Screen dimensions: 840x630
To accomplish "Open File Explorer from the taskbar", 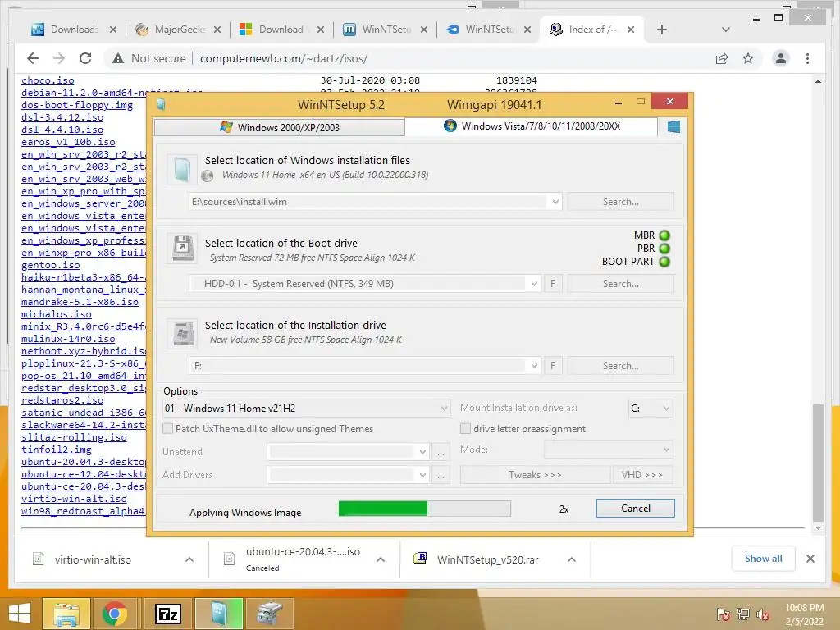I will coord(66,614).
